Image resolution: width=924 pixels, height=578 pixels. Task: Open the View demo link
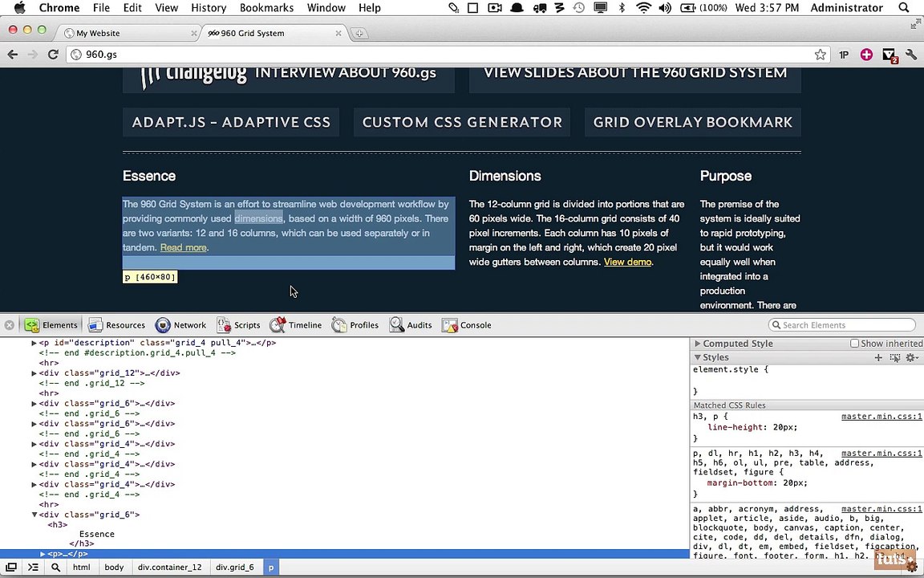point(627,262)
